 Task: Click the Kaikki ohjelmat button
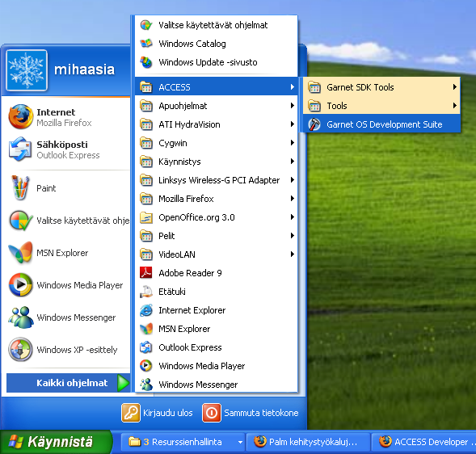coord(69,383)
